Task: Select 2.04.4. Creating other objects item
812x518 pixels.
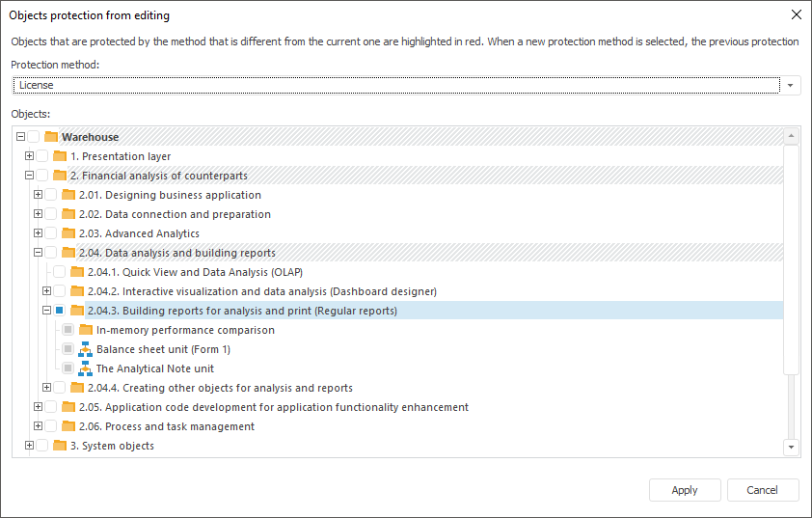Action: tap(220, 388)
